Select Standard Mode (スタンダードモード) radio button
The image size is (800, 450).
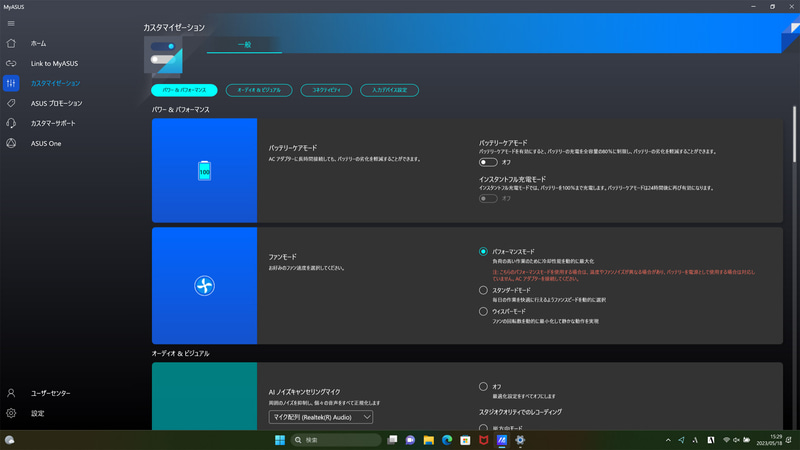(483, 290)
